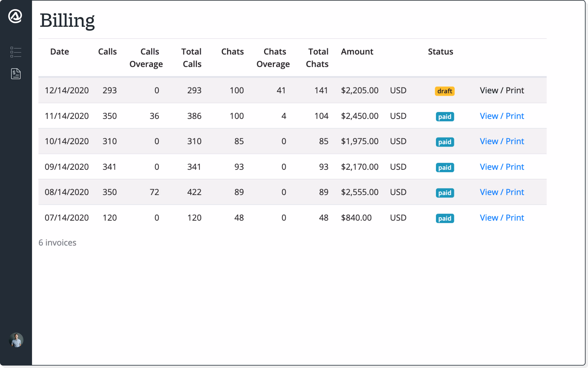Viewport: 588px width, 368px height.
Task: Click the draft status badge
Action: tap(445, 91)
